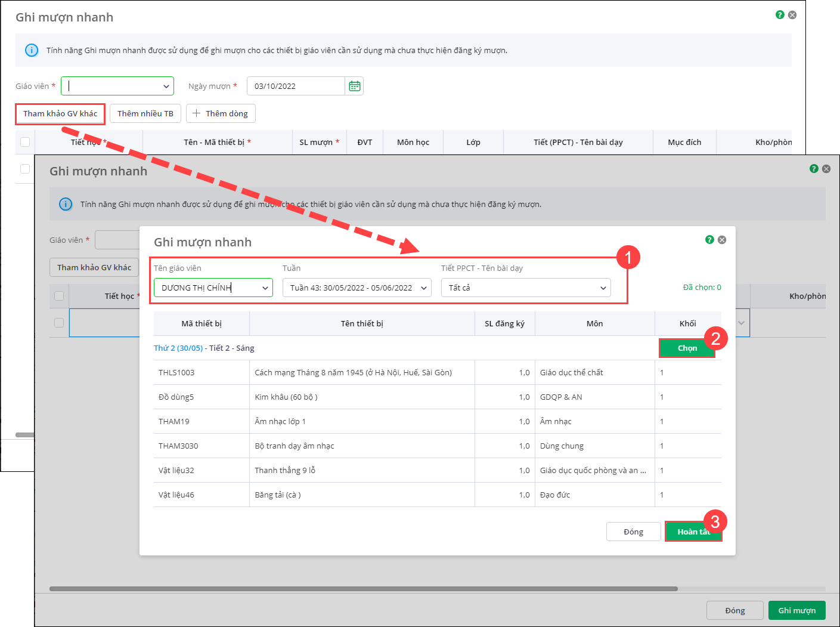Click the Ngày mượn date field
The width and height of the screenshot is (840, 627).
(296, 86)
